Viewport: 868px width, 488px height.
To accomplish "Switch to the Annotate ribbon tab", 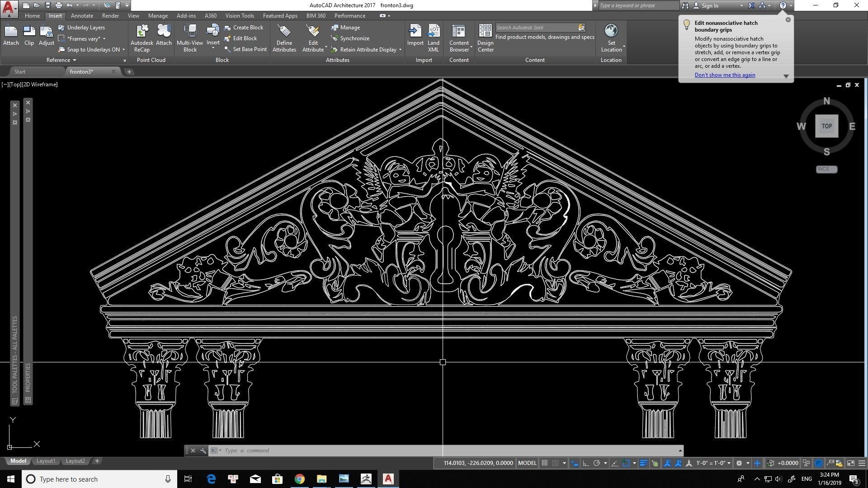I will (x=82, y=16).
